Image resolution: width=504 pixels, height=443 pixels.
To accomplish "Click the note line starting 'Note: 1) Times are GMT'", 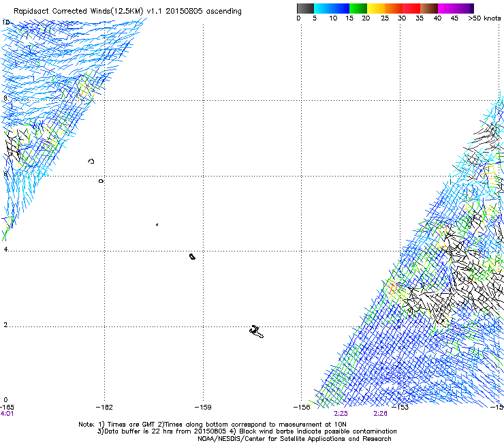I will tap(212, 425).
